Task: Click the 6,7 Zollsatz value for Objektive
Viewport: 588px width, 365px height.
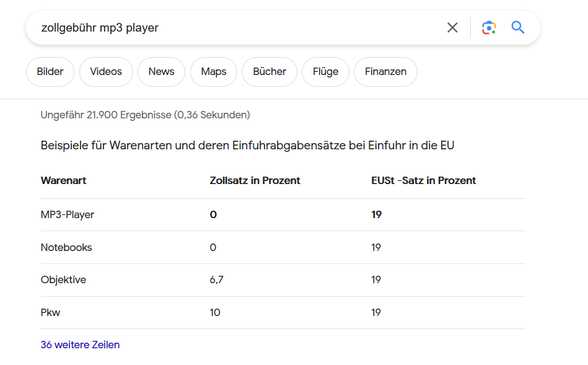Action: click(216, 280)
